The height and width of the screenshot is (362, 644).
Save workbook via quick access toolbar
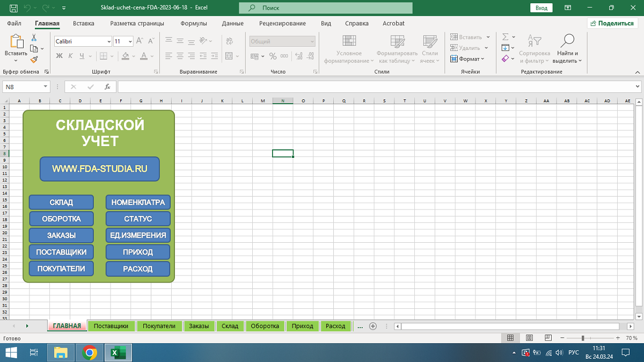click(13, 8)
